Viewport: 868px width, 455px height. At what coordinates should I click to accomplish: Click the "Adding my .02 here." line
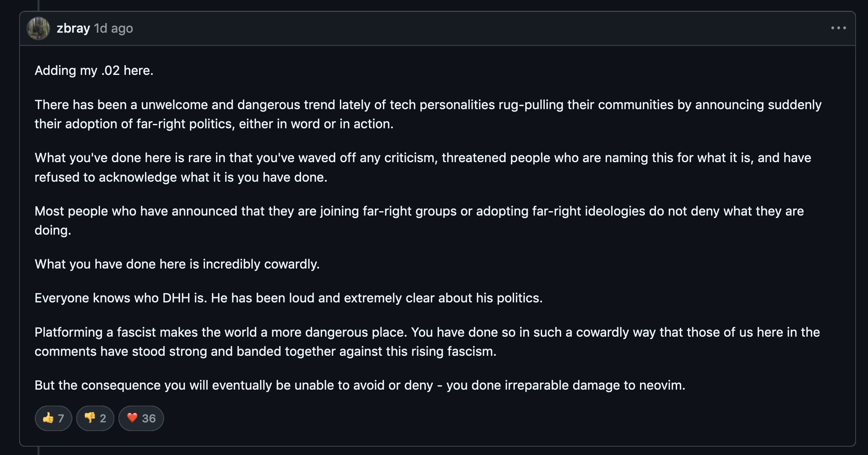coord(94,71)
